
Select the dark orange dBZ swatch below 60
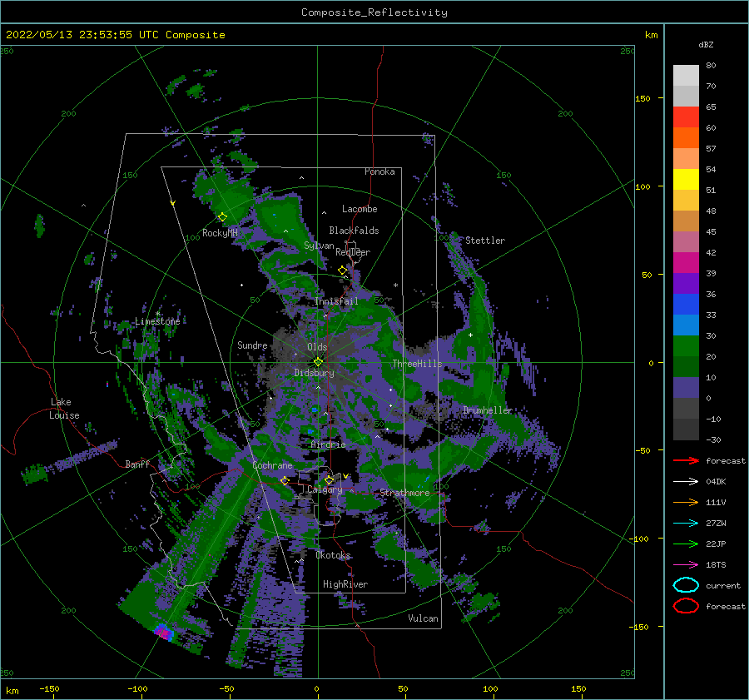pos(686,138)
